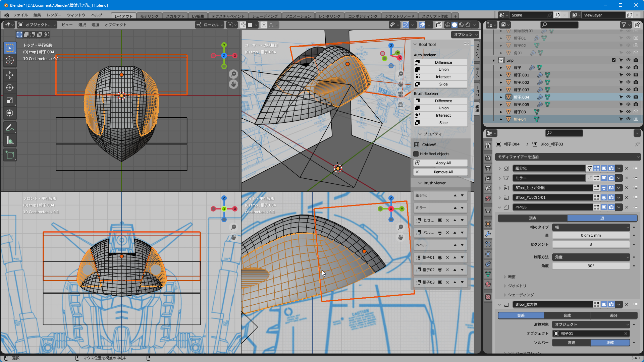Click the top viewport zoom magnifier icon

(x=233, y=74)
